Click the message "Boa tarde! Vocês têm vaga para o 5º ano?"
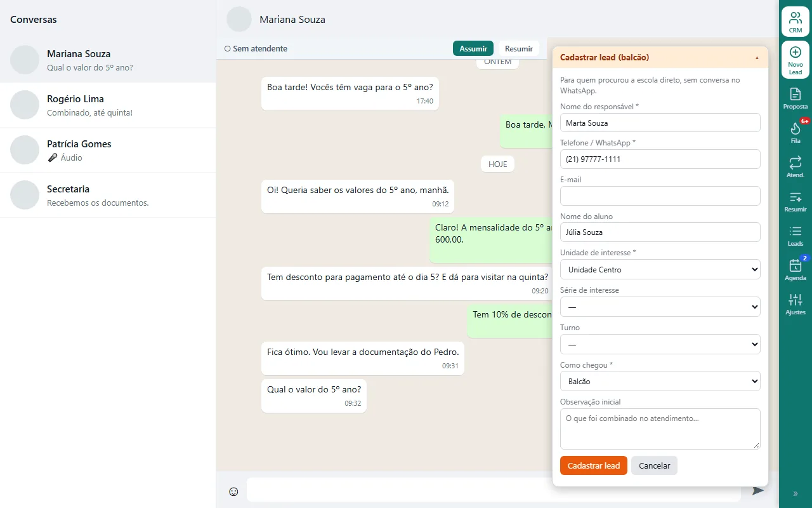The image size is (812, 508). [350, 93]
